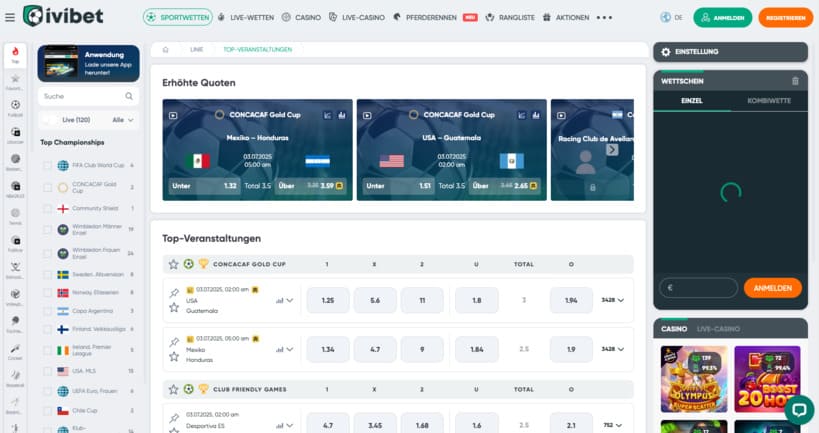Open more navigation items via three dots
This screenshot has width=819, height=433.
604,17
